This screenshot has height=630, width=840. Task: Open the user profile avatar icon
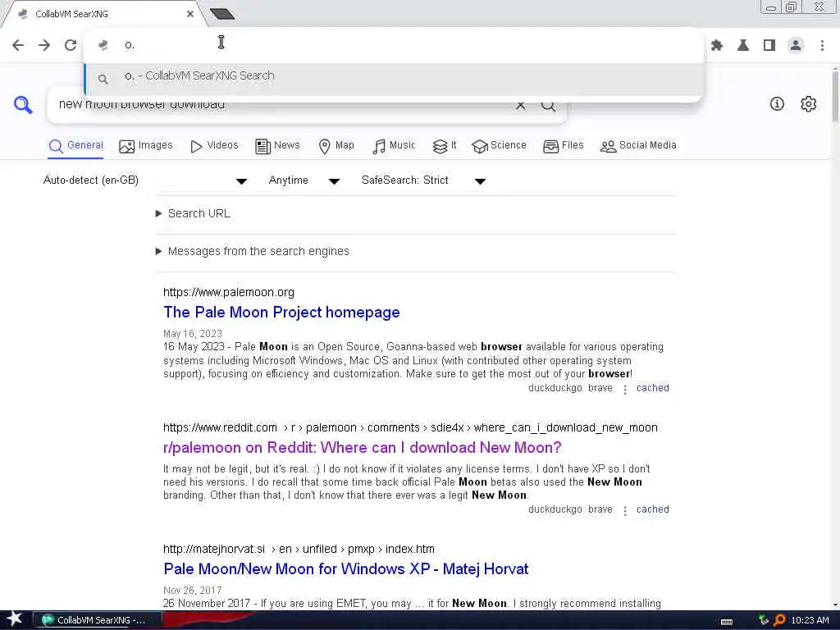796,46
